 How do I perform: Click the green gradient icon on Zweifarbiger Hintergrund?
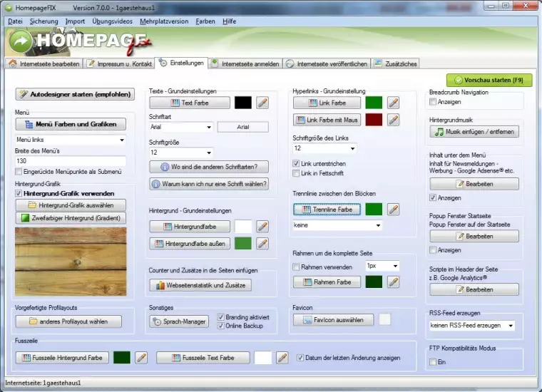click(x=25, y=218)
